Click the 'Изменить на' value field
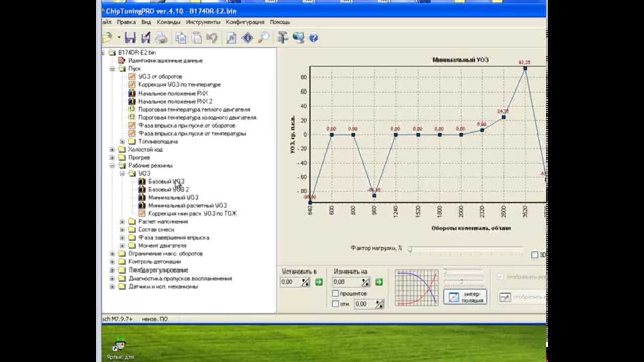The width and height of the screenshot is (644, 362). tap(347, 282)
